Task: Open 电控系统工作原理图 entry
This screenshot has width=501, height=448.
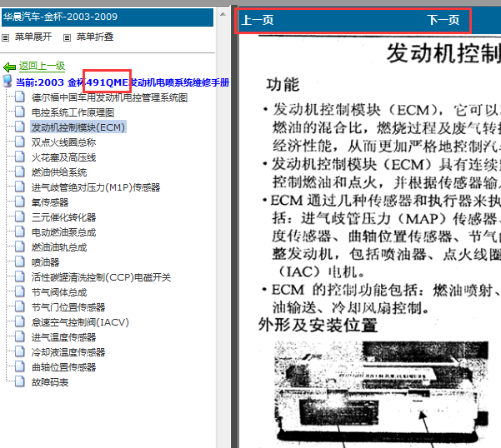Action: pyautogui.click(x=73, y=112)
